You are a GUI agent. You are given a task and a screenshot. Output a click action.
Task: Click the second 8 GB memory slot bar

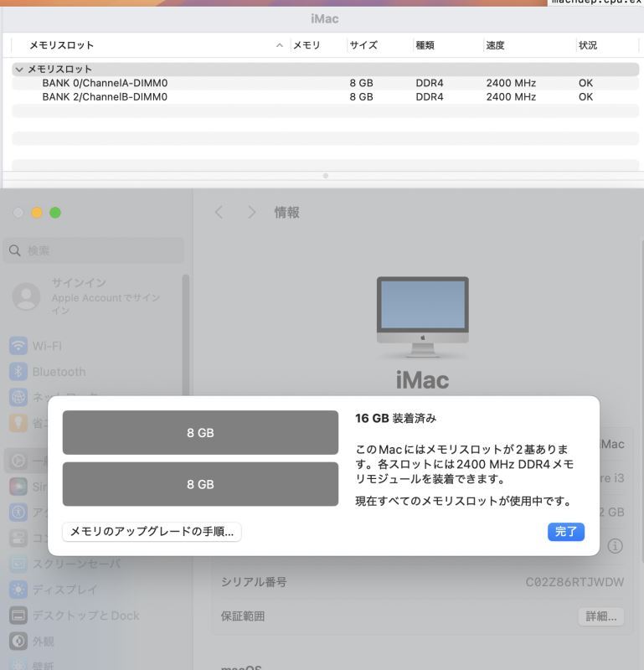pos(200,484)
